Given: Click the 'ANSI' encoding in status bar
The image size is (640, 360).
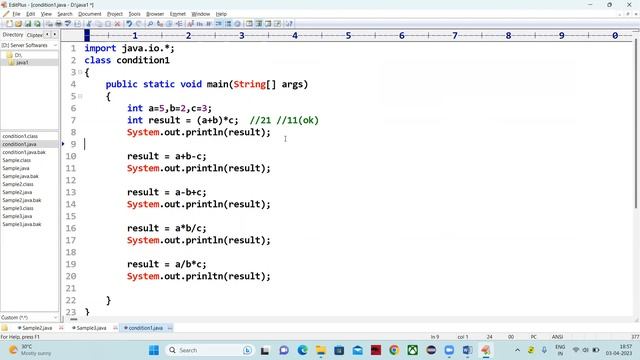Looking at the screenshot, I should coord(557,337).
